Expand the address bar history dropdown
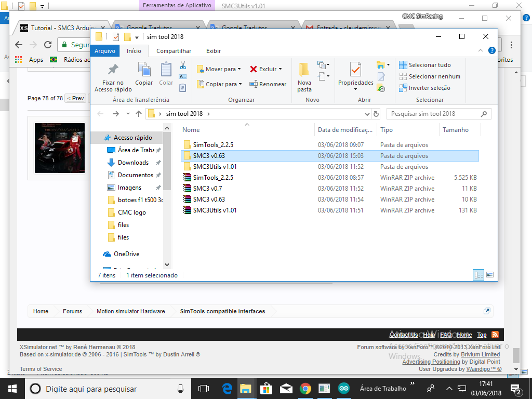The height and width of the screenshot is (399, 532). pos(367,114)
